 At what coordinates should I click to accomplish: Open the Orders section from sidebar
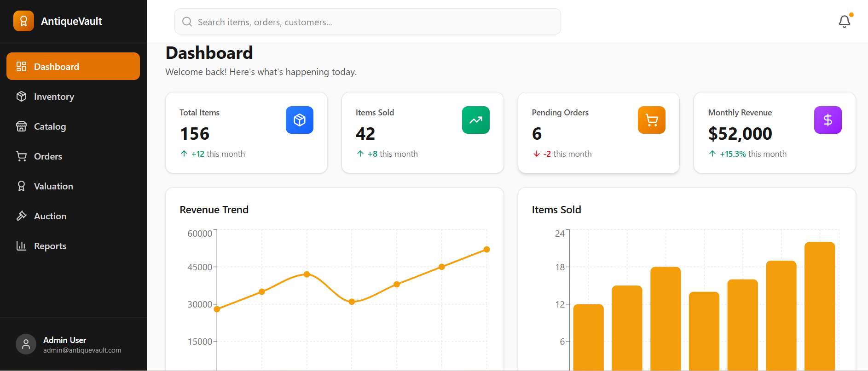click(73, 156)
